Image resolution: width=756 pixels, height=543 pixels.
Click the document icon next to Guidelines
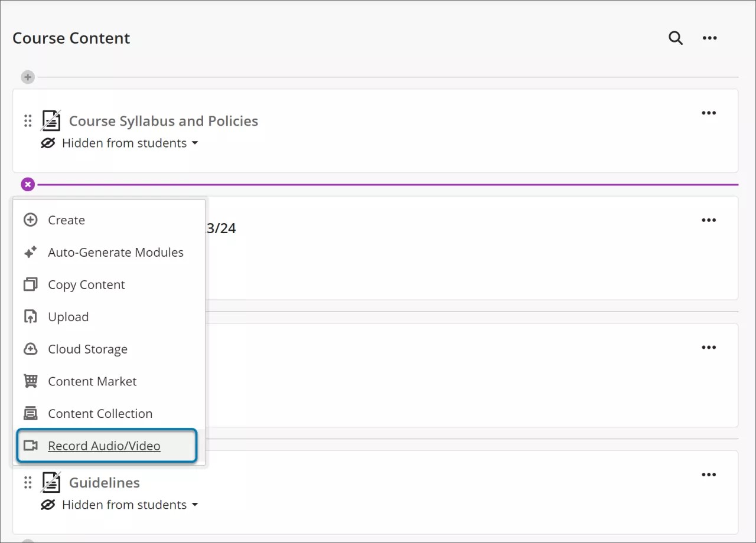point(51,482)
